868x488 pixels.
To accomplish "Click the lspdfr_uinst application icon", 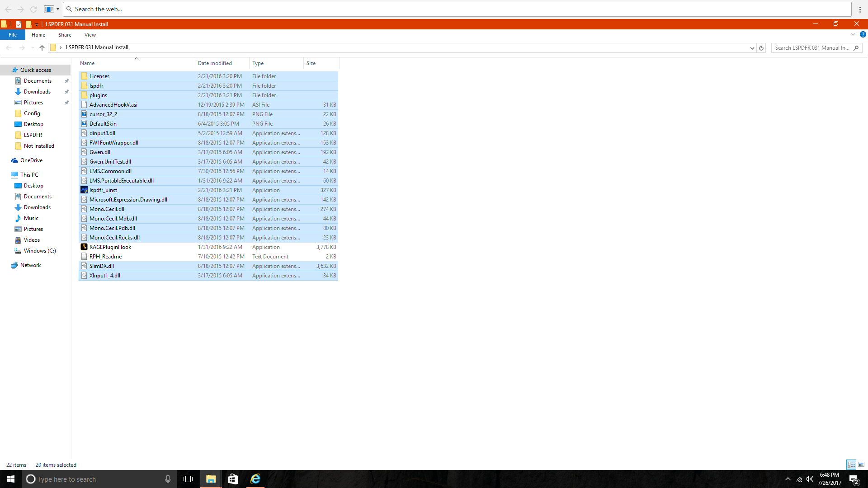I will [x=84, y=190].
